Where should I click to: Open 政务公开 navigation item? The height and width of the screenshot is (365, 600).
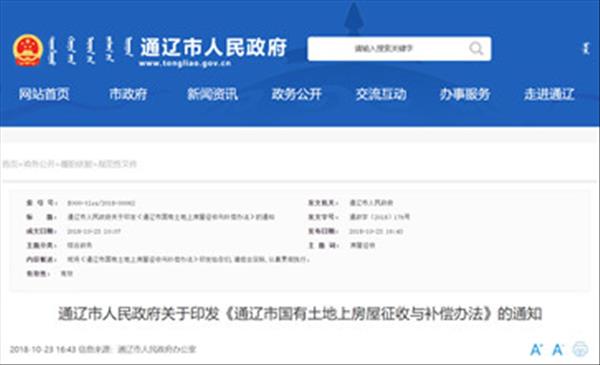[x=297, y=94]
